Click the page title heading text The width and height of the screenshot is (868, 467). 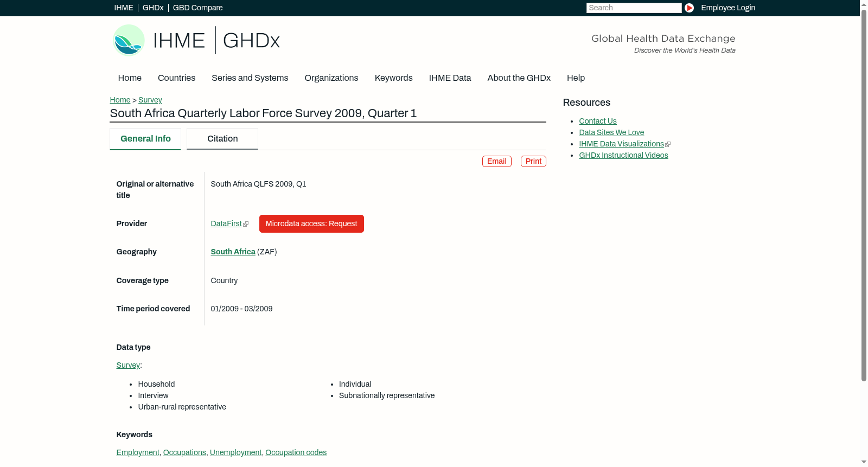263,113
